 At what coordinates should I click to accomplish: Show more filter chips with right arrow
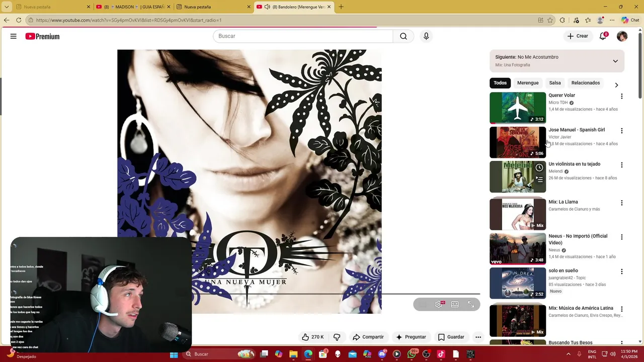[x=616, y=85]
